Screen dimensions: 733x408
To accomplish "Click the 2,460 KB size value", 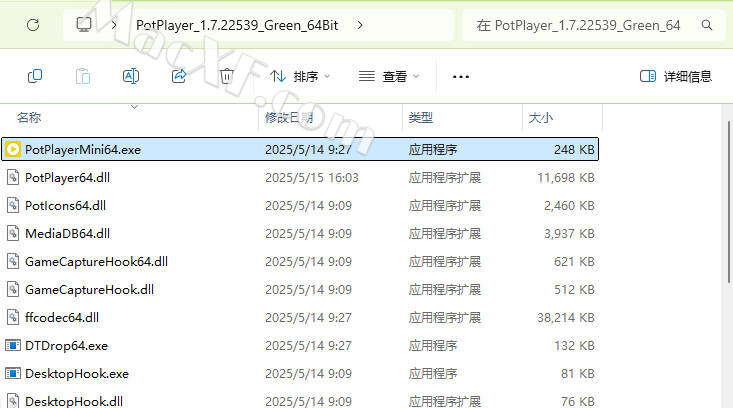I will click(569, 206).
